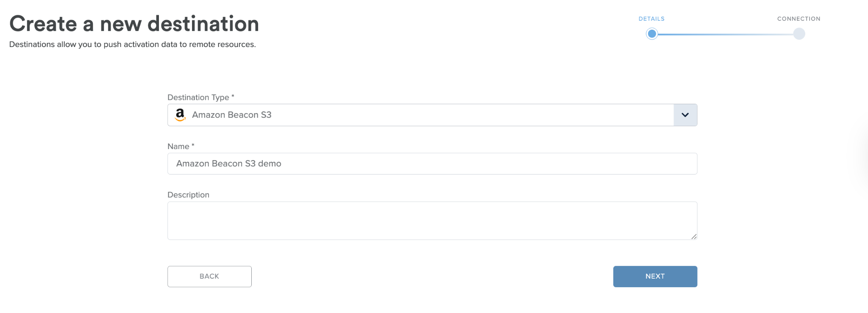Click the required asterisk beside Name
The height and width of the screenshot is (313, 868).
[x=193, y=145]
